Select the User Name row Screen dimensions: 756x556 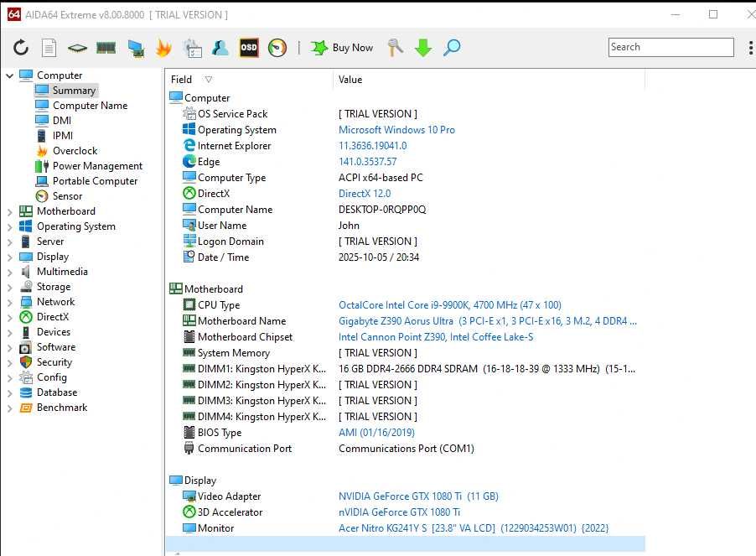pos(405,226)
